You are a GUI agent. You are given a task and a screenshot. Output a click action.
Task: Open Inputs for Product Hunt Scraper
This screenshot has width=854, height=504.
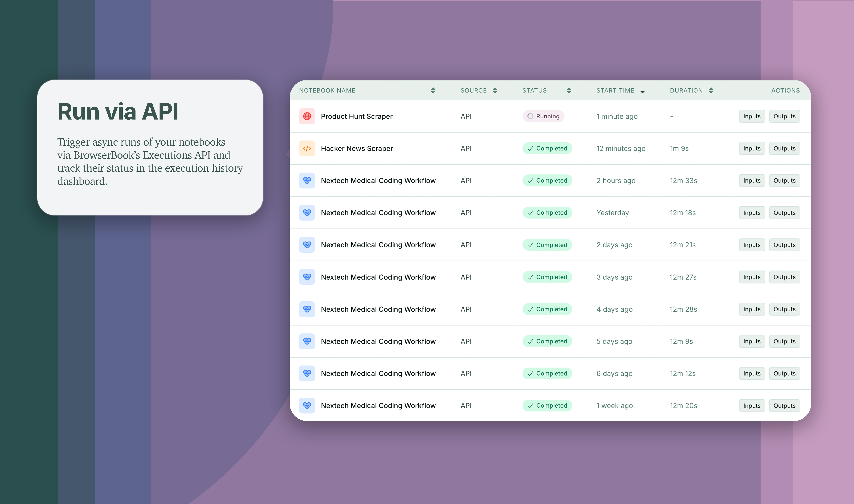pyautogui.click(x=752, y=116)
